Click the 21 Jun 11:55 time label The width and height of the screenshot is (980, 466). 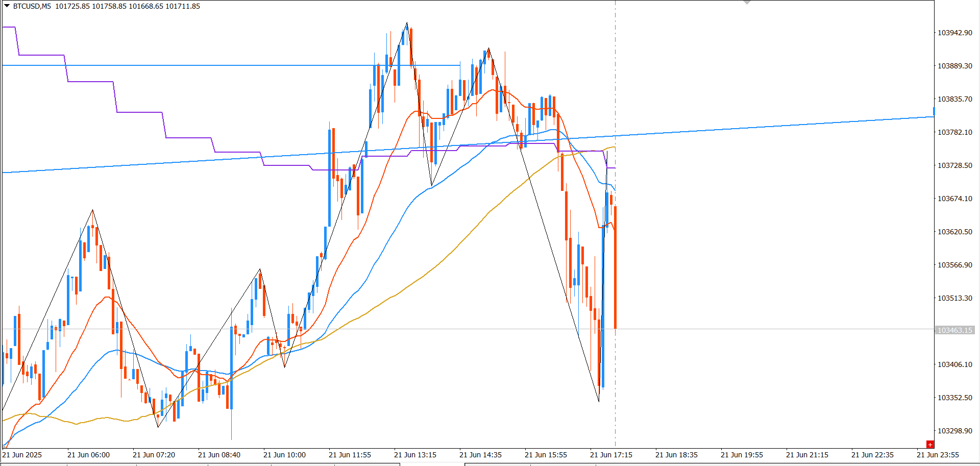tap(350, 455)
